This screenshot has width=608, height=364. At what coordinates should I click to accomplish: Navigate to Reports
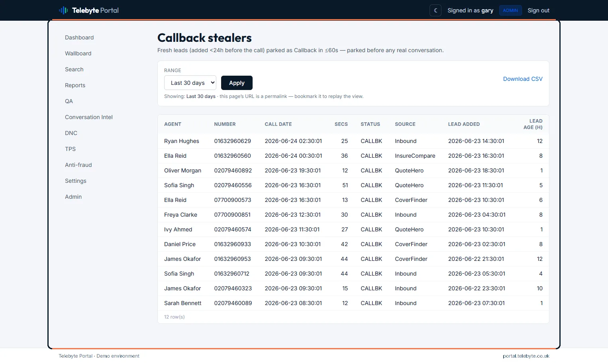[x=75, y=85]
